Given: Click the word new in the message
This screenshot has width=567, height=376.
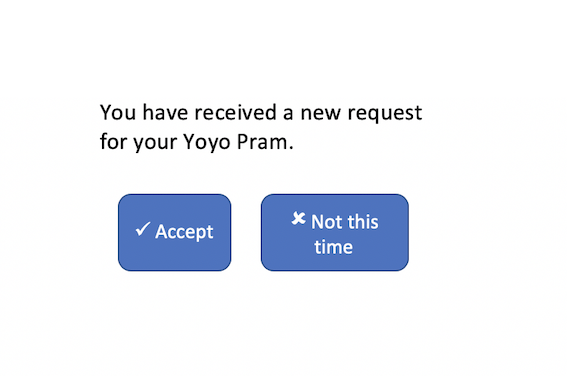Looking at the screenshot, I should [x=320, y=114].
